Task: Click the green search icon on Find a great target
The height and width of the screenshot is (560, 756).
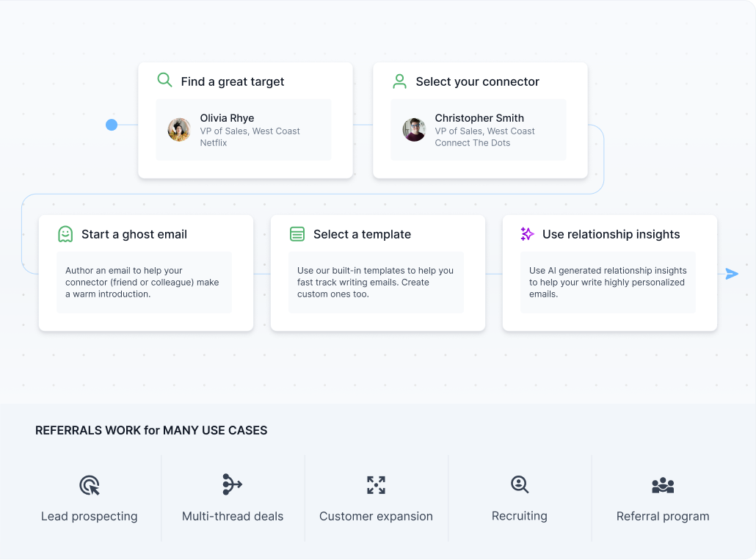Action: tap(164, 79)
